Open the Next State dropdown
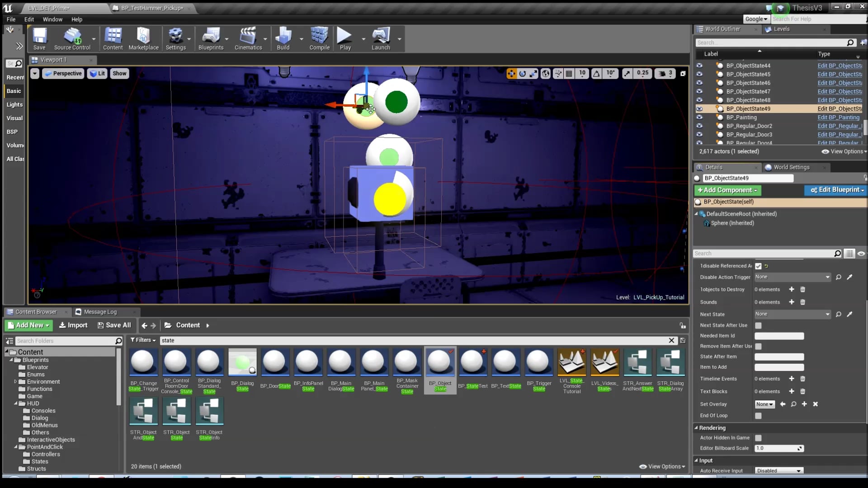The height and width of the screenshot is (488, 868). (792, 314)
